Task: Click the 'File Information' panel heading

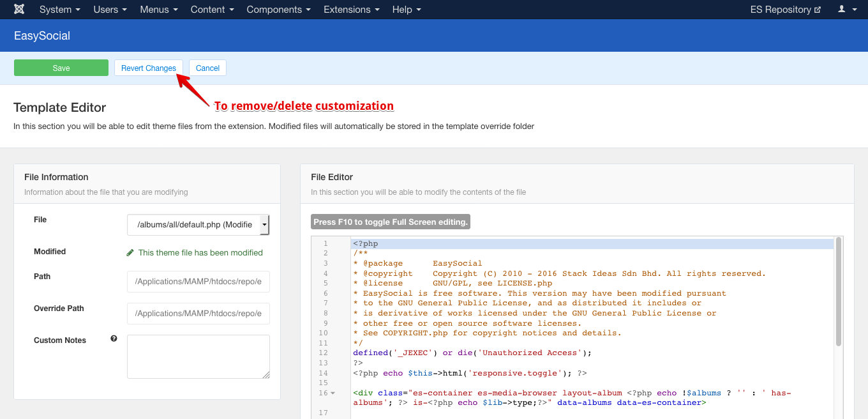Action: [56, 177]
